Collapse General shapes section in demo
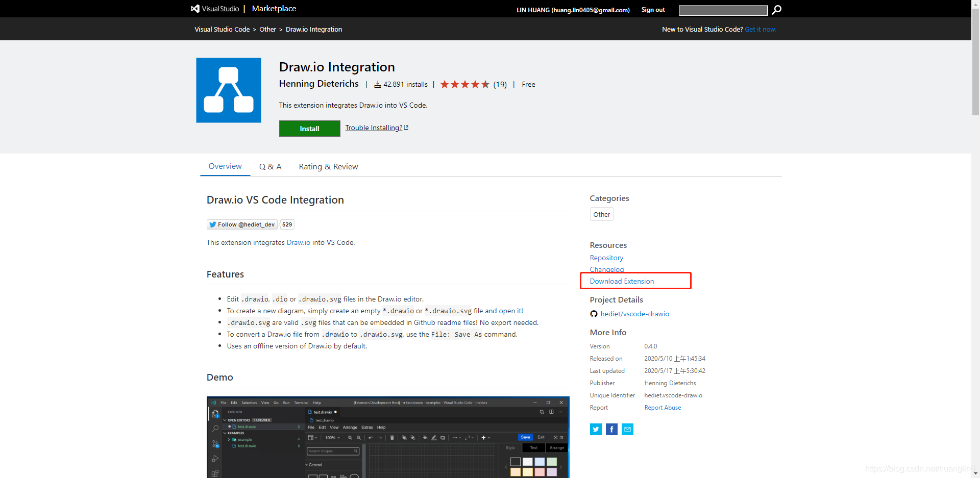Viewport: 980px width, 478px height. [314, 465]
